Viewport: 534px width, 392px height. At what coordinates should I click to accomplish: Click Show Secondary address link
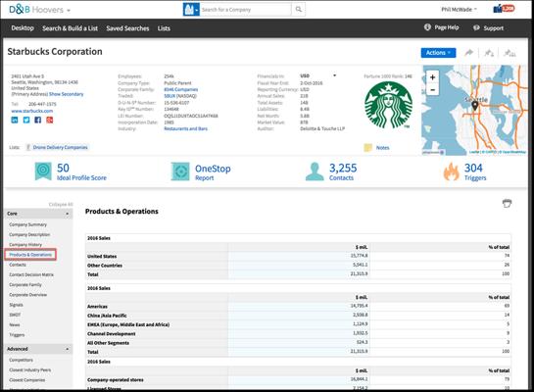[66, 94]
